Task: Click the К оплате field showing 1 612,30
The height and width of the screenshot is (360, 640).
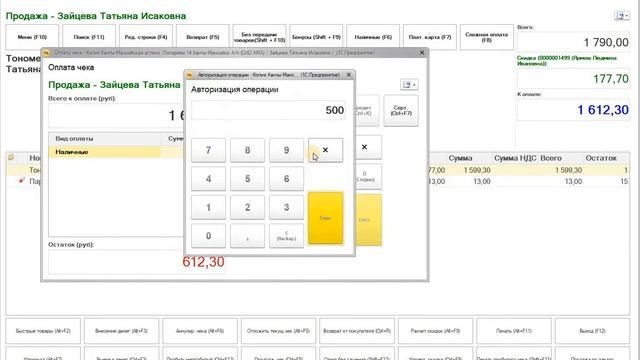Action: (573, 110)
